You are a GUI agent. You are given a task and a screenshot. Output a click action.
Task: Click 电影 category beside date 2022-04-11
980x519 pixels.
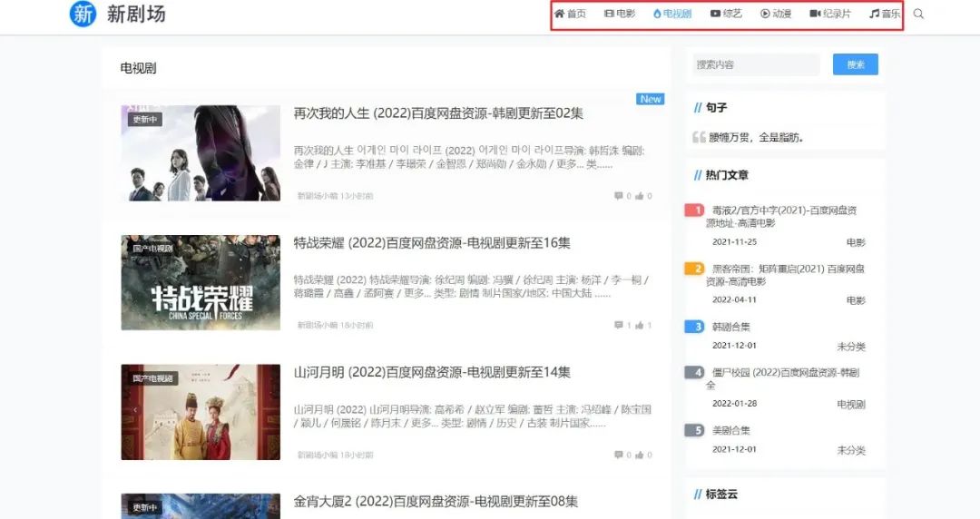[856, 300]
